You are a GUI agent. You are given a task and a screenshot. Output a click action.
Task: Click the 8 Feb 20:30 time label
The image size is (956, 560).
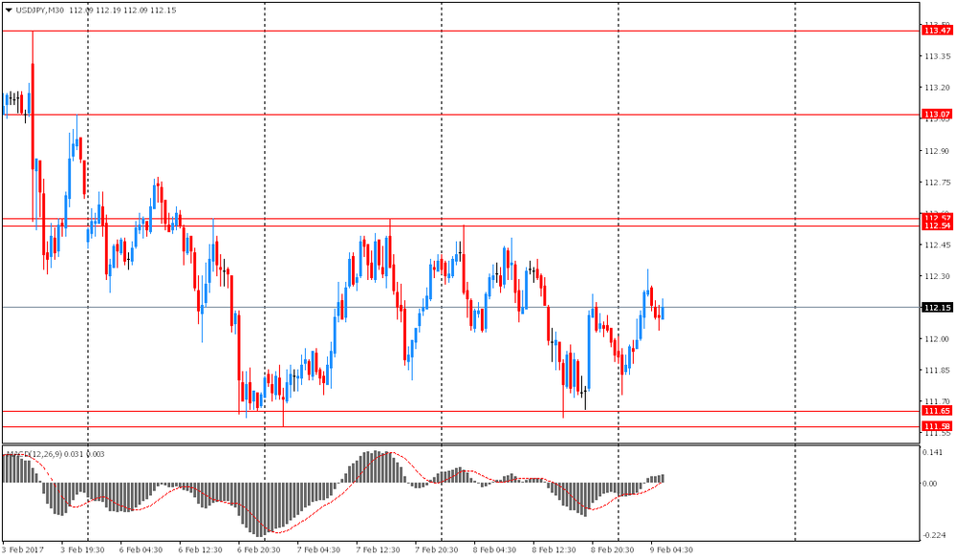pyautogui.click(x=613, y=549)
